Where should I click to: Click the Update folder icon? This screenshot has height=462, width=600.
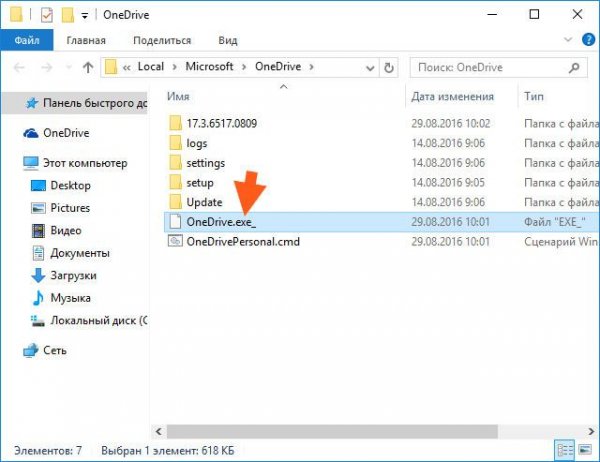175,202
